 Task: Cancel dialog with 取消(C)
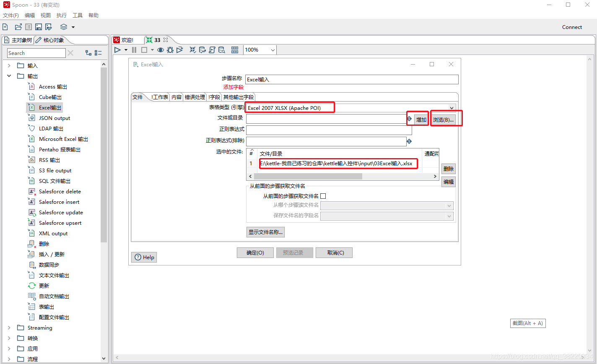click(x=334, y=252)
